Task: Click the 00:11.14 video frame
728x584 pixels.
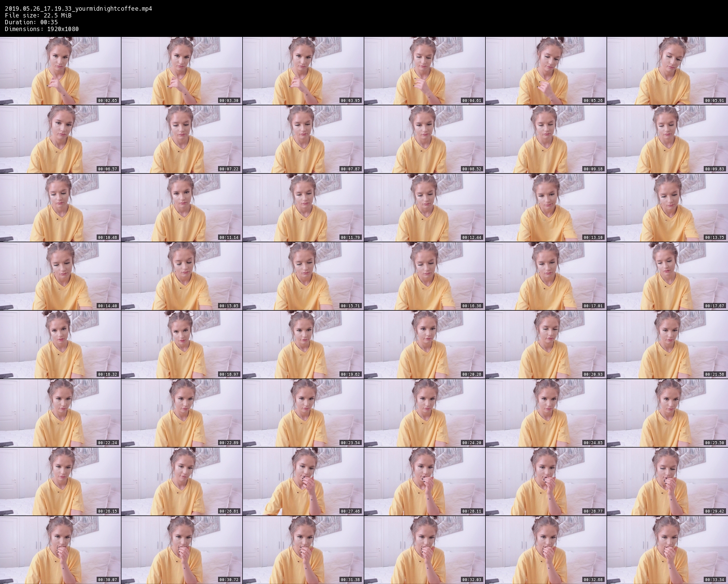Action: point(182,208)
